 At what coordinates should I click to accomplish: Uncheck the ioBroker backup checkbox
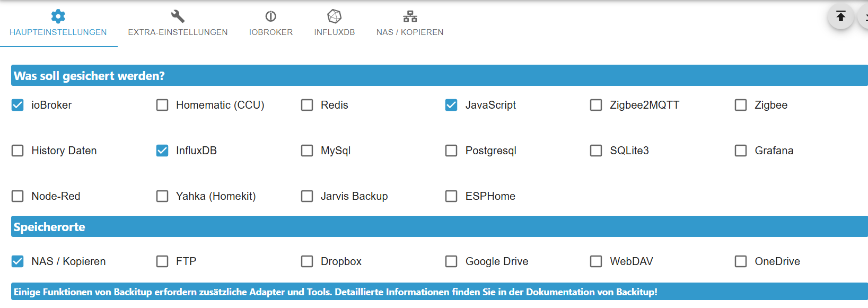(17, 105)
